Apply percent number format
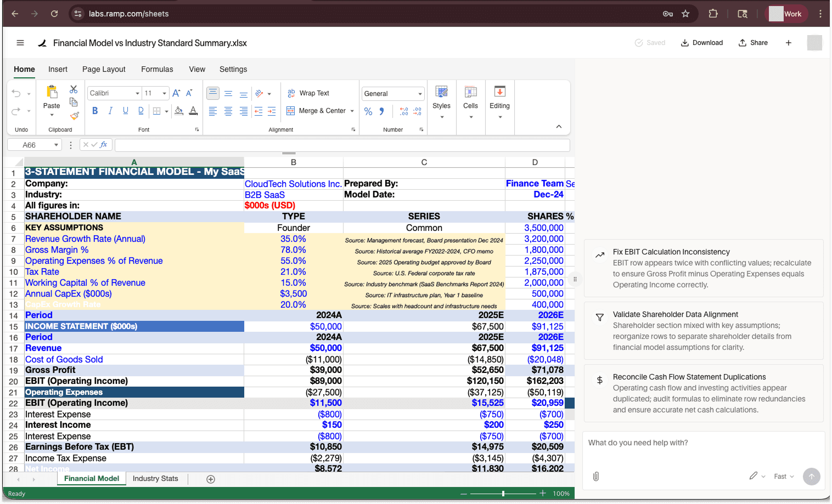 (x=368, y=111)
